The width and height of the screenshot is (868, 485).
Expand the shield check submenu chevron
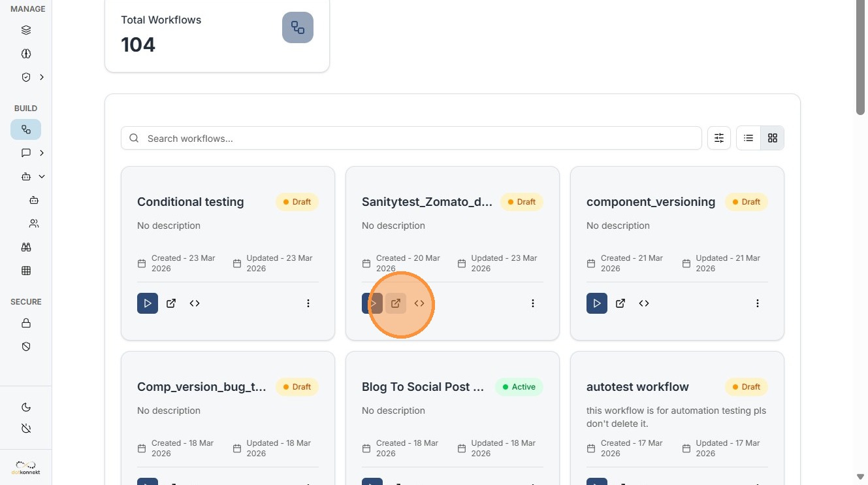coord(42,77)
